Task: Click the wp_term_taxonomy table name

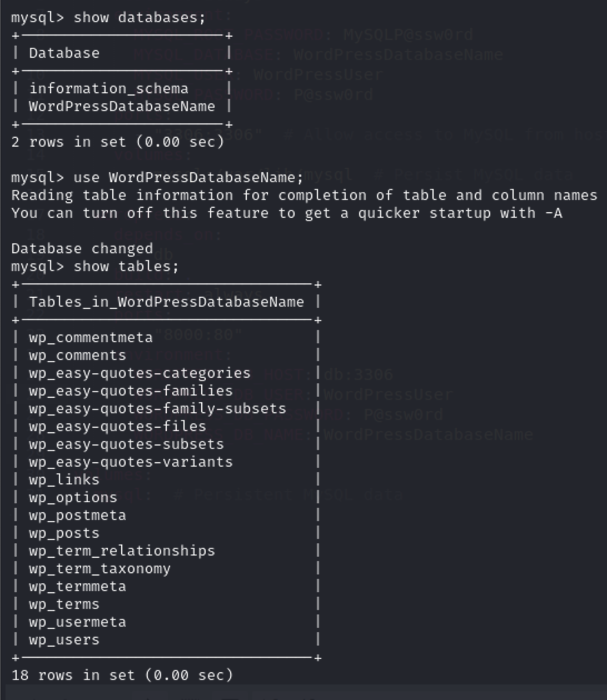Action: [x=99, y=568]
